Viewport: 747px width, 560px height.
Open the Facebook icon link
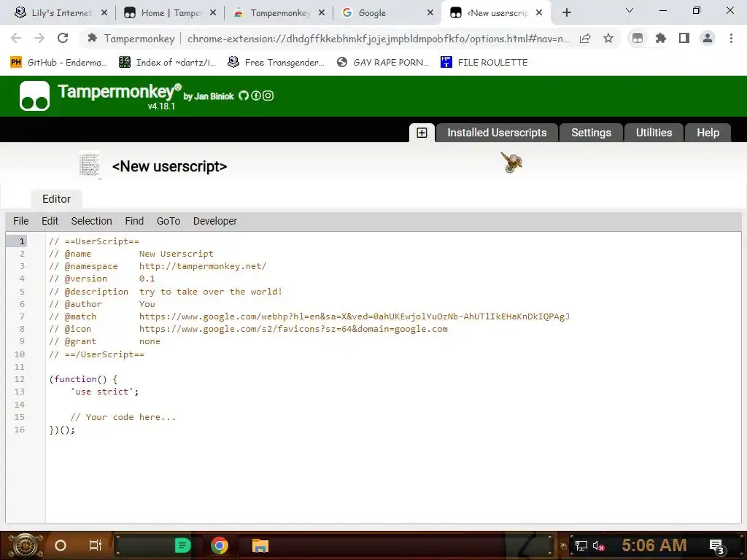coord(256,96)
